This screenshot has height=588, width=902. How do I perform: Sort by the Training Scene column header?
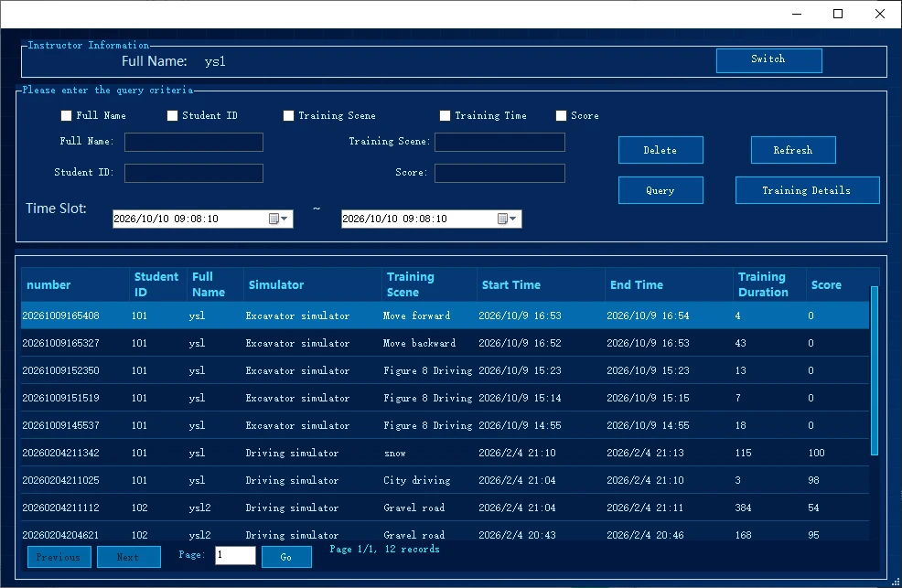click(429, 284)
